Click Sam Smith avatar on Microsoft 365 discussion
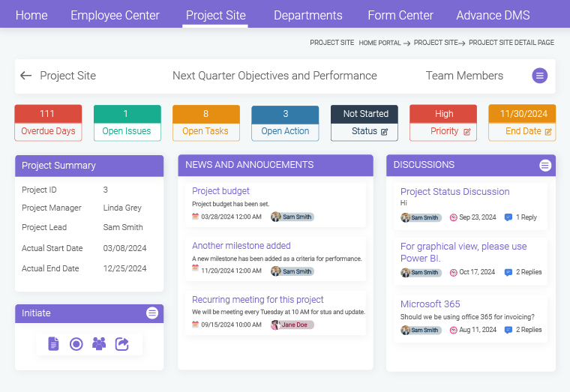 click(405, 330)
